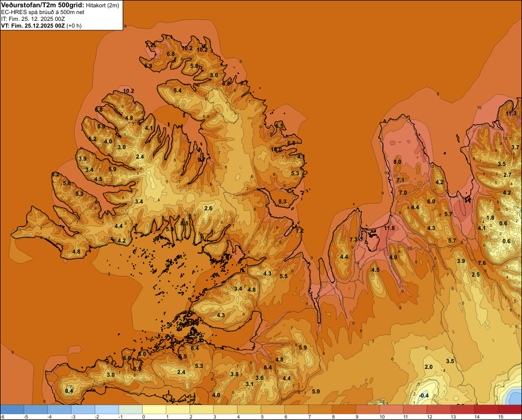Click the 3.1 temperature value on the map
This screenshot has height=420, width=522.
click(250, 384)
